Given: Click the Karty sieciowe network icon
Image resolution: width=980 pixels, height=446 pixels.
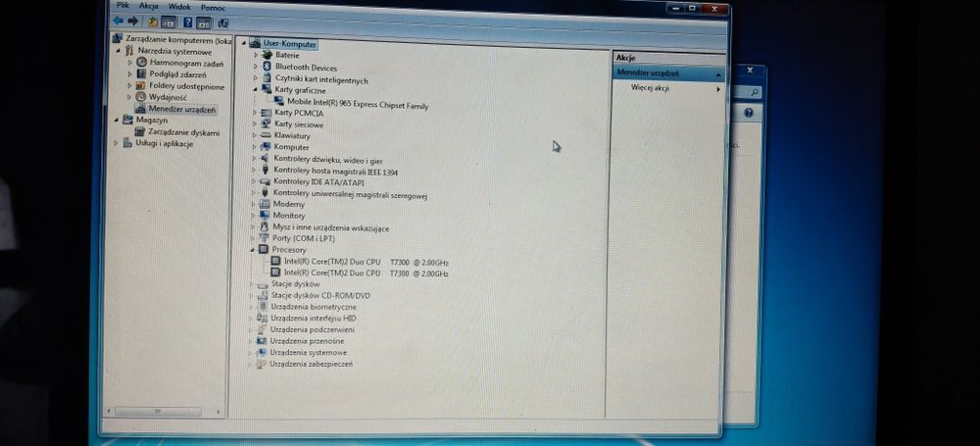Looking at the screenshot, I should (265, 124).
